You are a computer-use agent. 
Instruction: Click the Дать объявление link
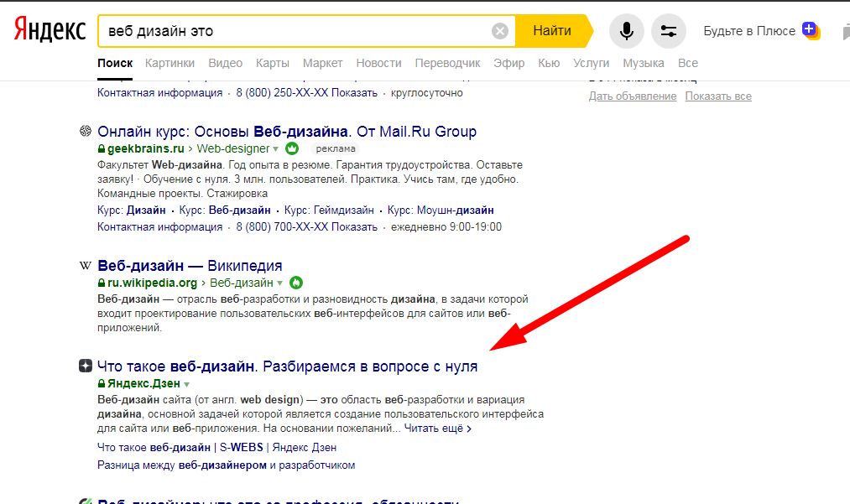[x=633, y=96]
